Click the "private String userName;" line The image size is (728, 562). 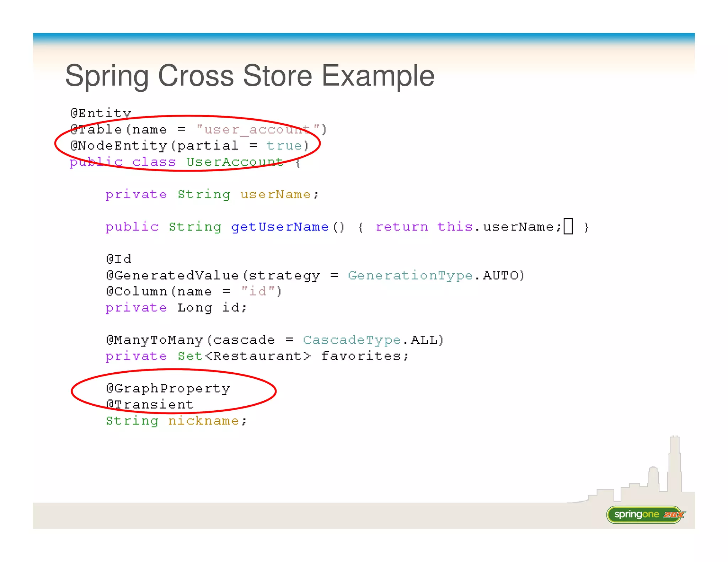click(212, 194)
